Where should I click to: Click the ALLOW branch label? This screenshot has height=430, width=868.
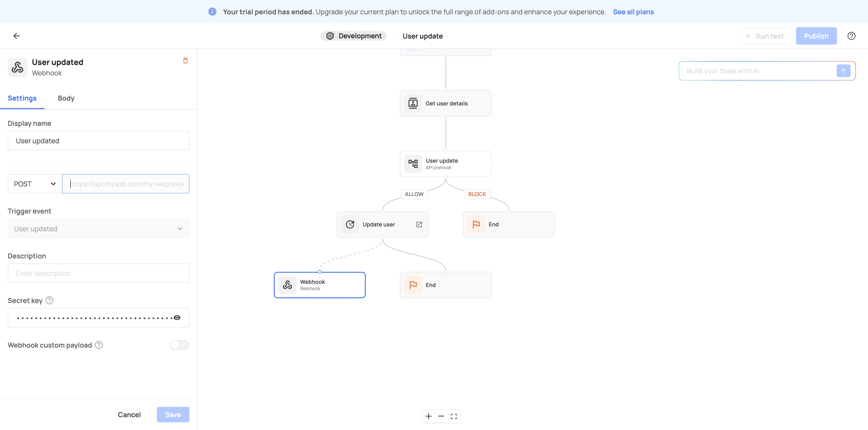click(414, 194)
